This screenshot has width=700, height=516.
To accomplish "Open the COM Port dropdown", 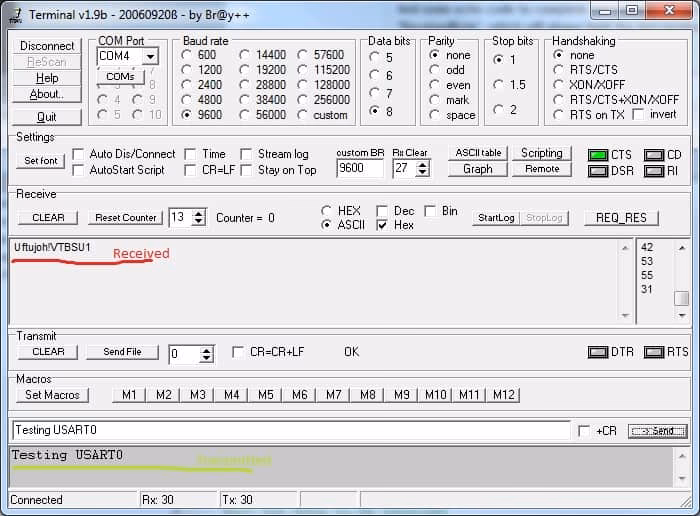I will 150,57.
